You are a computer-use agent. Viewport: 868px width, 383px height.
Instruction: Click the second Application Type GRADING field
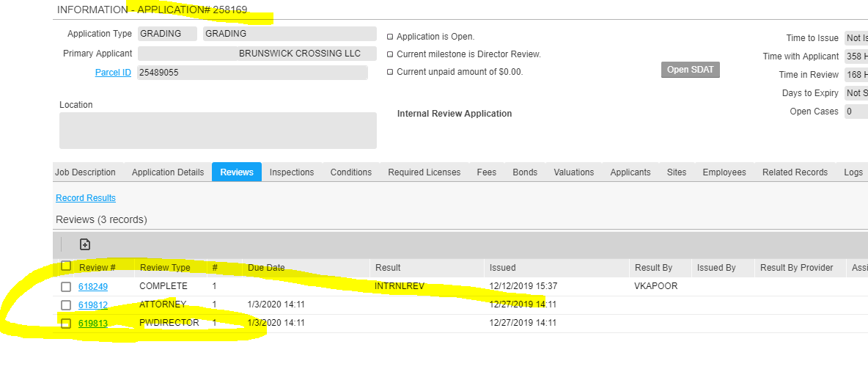coord(290,34)
